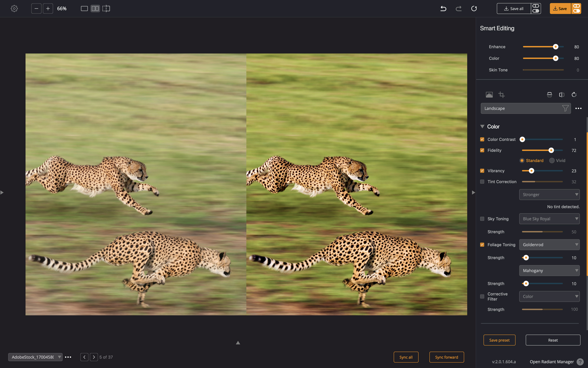Viewport: 588px width, 368px height.
Task: Open the AdobeStock file name dropdown
Action: [35, 357]
